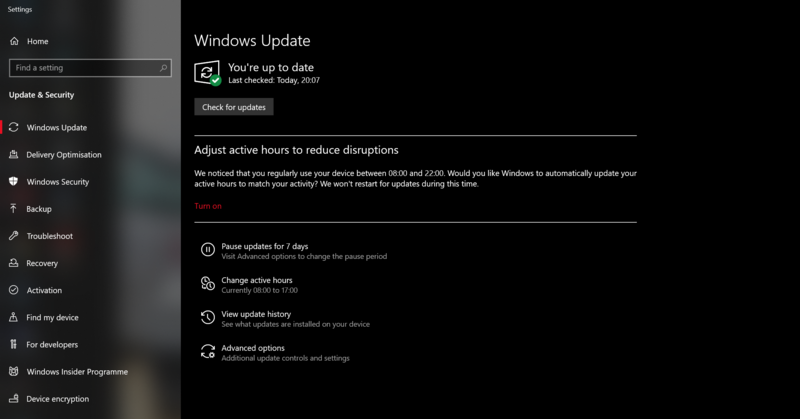The width and height of the screenshot is (800, 419).
Task: Click the Update & Security sidebar heading
Action: tap(41, 95)
